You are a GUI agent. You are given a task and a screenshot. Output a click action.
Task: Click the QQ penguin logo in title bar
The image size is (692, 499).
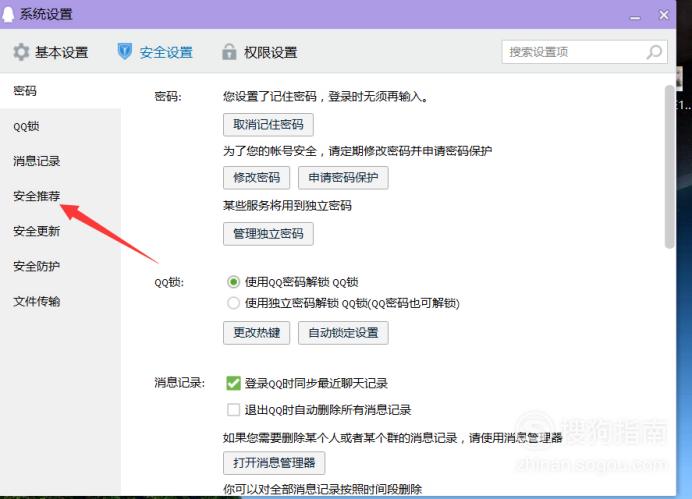pyautogui.click(x=8, y=14)
